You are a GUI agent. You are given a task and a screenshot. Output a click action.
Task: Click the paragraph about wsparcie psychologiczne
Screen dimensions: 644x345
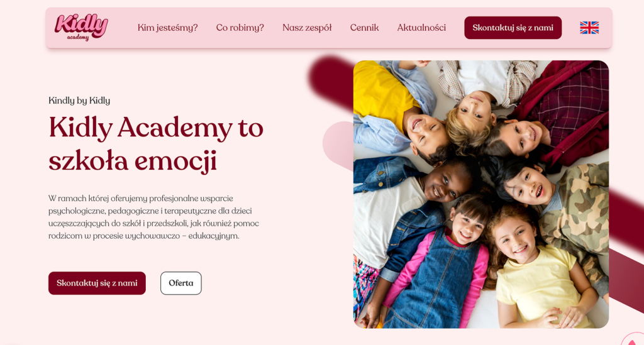(153, 217)
